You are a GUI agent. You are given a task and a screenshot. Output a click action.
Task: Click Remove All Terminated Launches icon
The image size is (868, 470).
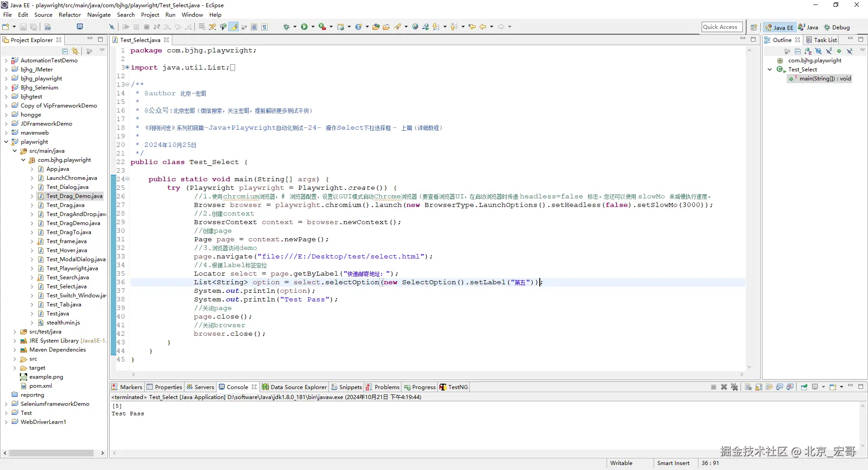point(734,387)
